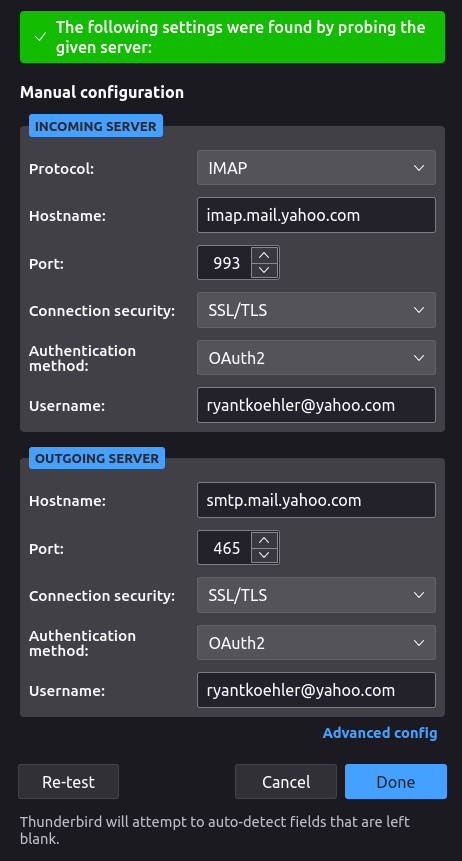The image size is (462, 861).
Task: Increase the outgoing server port value
Action: click(x=264, y=540)
